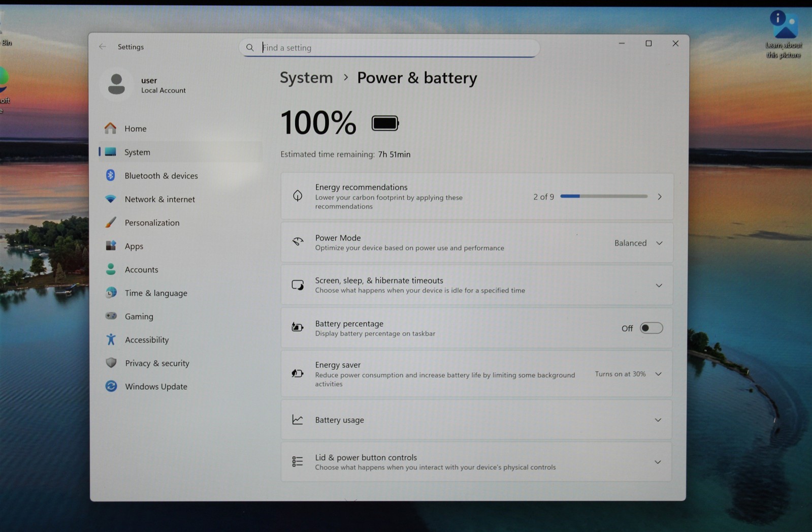The height and width of the screenshot is (532, 812).
Task: Click the Gaming controller icon
Action: click(111, 316)
